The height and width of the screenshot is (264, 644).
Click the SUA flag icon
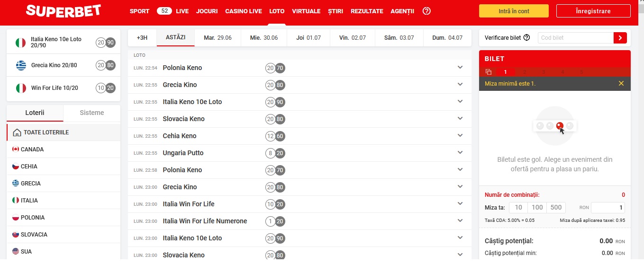(16, 252)
